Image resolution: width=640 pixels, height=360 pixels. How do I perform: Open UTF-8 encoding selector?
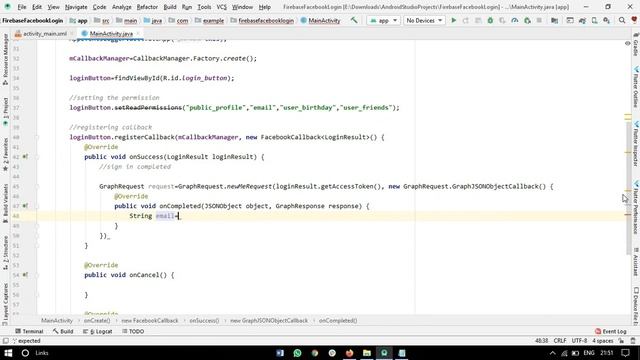[x=579, y=341]
